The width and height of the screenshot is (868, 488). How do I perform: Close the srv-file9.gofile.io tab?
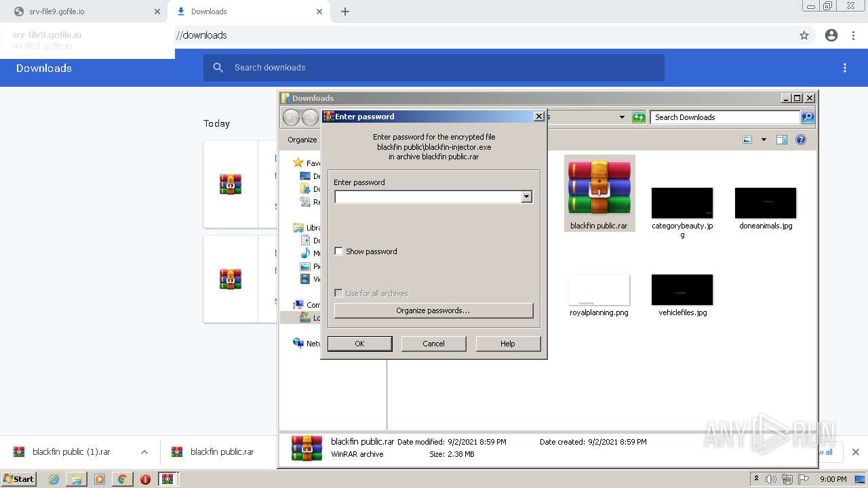(157, 12)
